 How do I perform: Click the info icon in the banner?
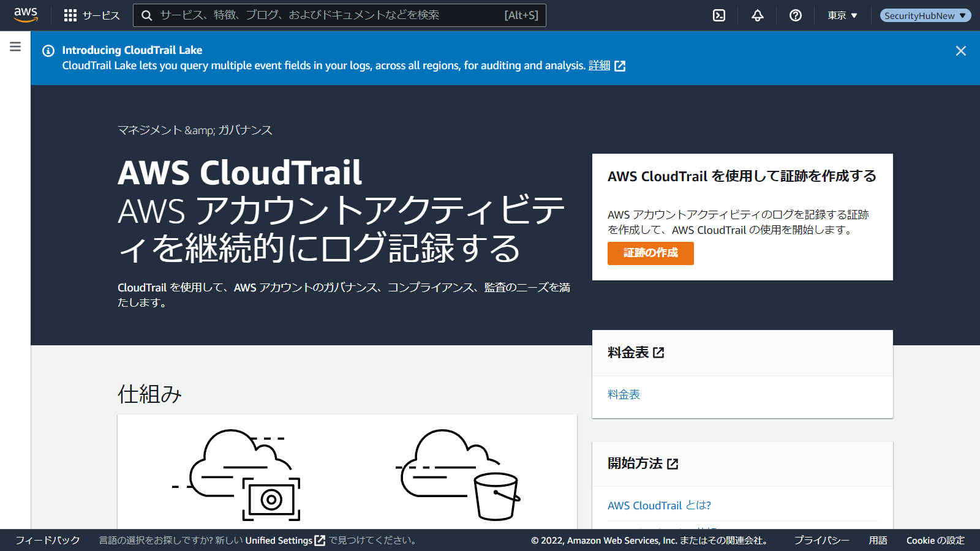tap(48, 51)
